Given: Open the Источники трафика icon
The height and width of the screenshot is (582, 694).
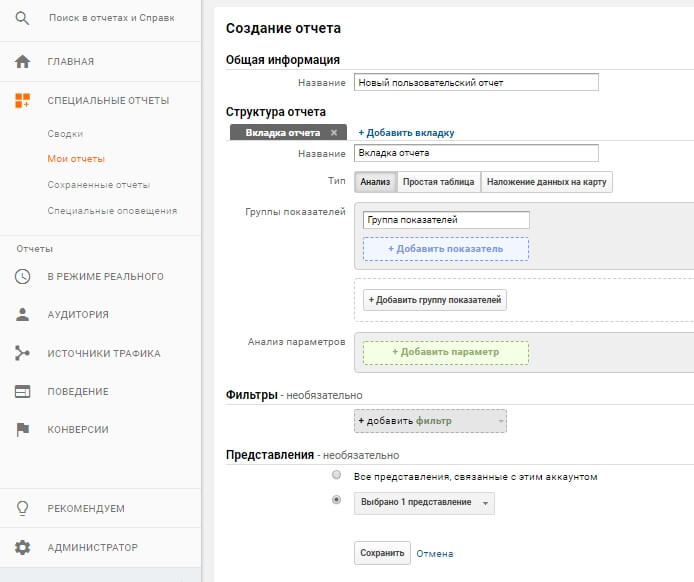Looking at the screenshot, I should click(x=22, y=353).
